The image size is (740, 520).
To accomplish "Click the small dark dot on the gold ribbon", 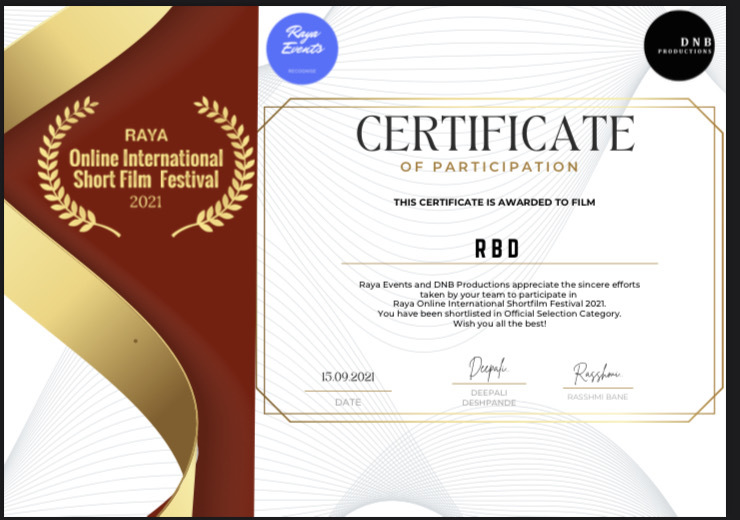I will pos(135,341).
